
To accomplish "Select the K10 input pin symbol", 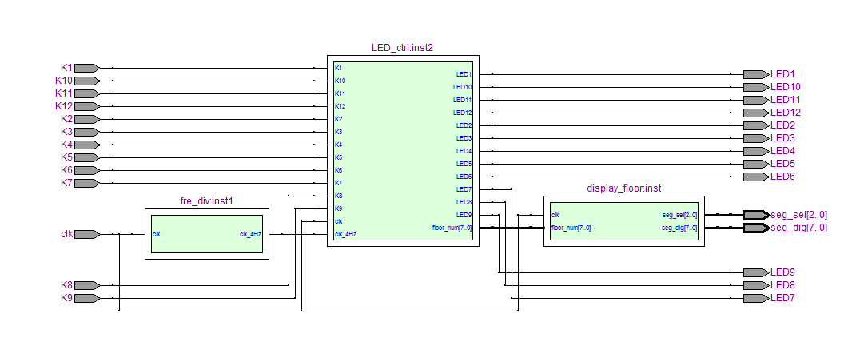I will click(x=87, y=81).
